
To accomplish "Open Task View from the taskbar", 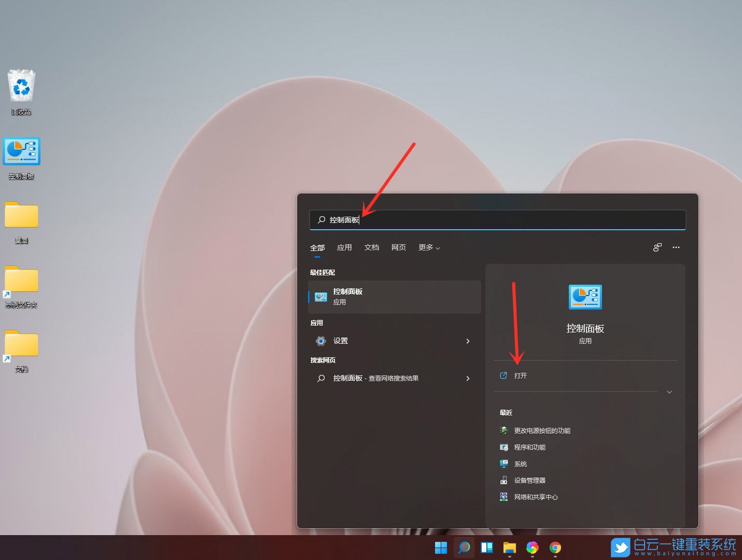I will pyautogui.click(x=486, y=548).
